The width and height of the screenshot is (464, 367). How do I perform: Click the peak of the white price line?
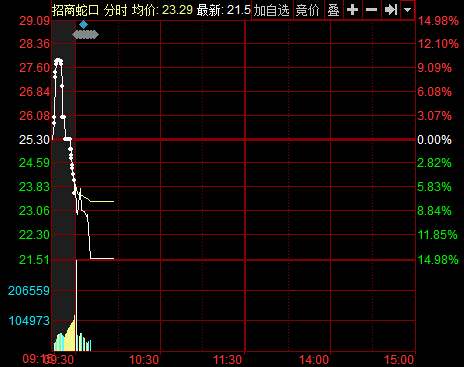click(59, 61)
